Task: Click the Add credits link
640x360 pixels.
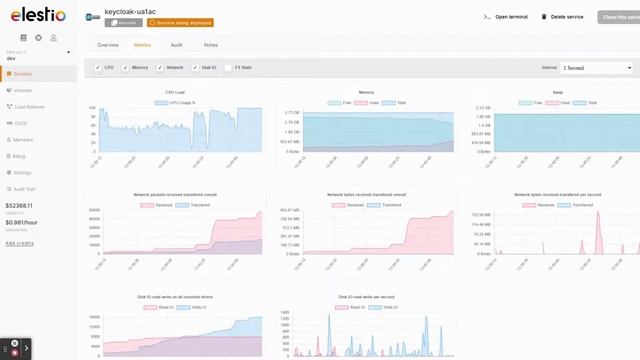Action: coord(20,244)
